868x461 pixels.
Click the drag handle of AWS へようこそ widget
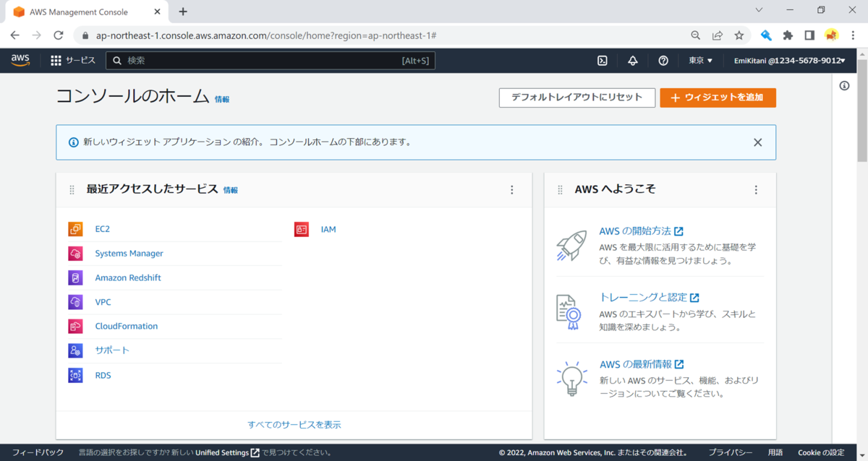point(560,190)
